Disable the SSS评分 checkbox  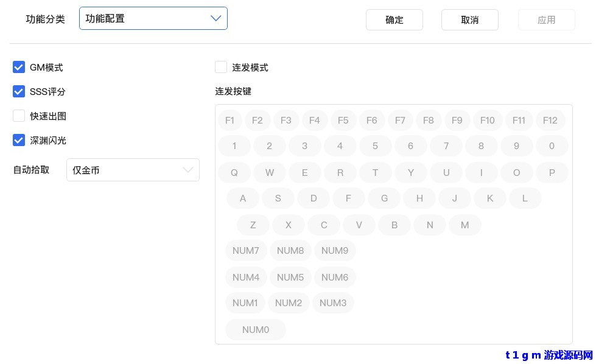pyautogui.click(x=19, y=91)
